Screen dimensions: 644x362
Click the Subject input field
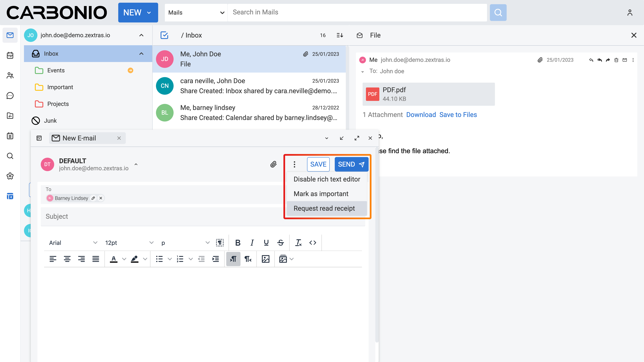tap(163, 216)
